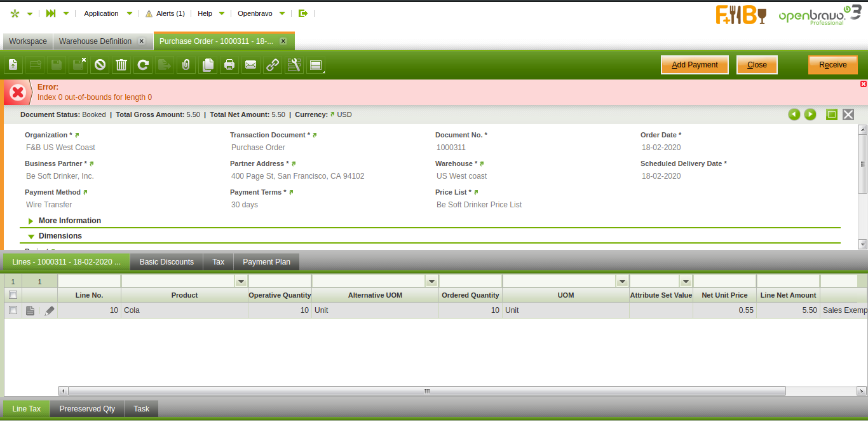This screenshot has height=421, width=868.
Task: Tick the checkbox for the Cola line
Action: point(13,310)
